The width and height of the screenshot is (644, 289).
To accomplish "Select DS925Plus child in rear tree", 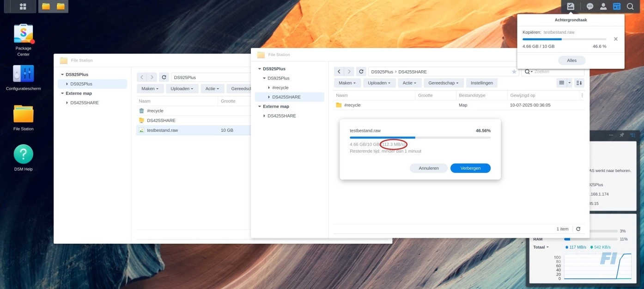I will click(92, 84).
